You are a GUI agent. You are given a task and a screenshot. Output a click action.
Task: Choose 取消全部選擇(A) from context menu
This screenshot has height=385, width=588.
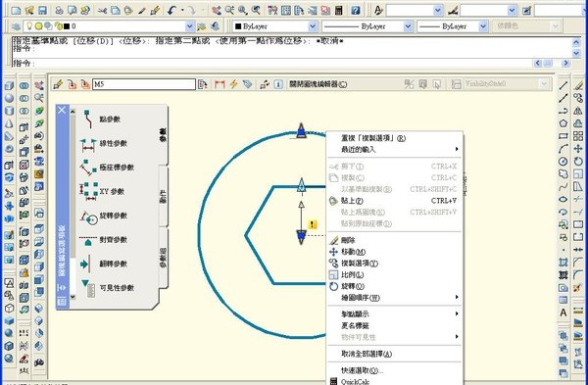coord(395,354)
